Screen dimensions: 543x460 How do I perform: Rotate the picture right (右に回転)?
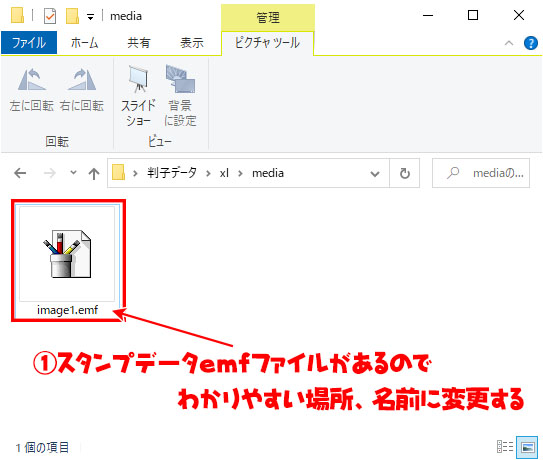(x=82, y=89)
